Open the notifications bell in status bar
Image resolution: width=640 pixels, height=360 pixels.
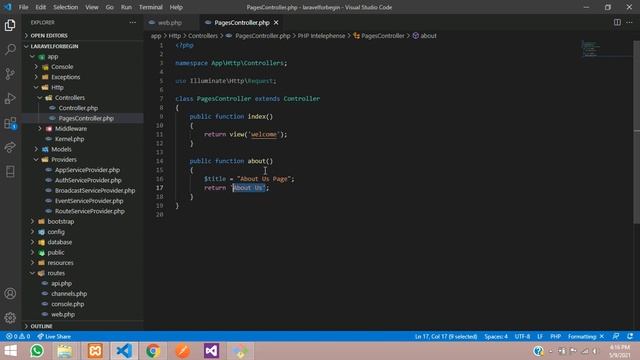coord(630,336)
